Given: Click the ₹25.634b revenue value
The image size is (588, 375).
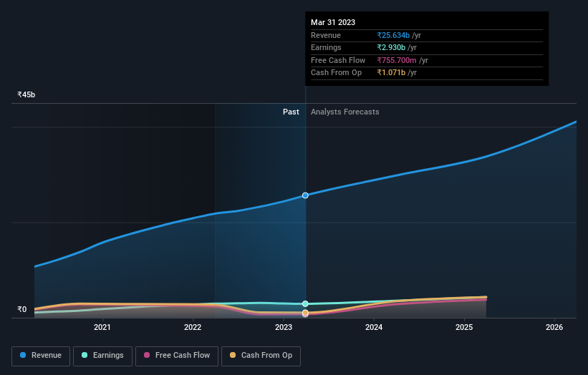Looking at the screenshot, I should coord(393,35).
